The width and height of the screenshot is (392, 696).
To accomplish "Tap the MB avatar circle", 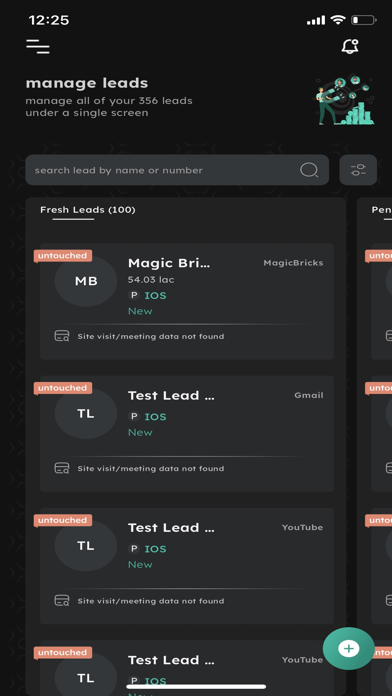I will [86, 281].
